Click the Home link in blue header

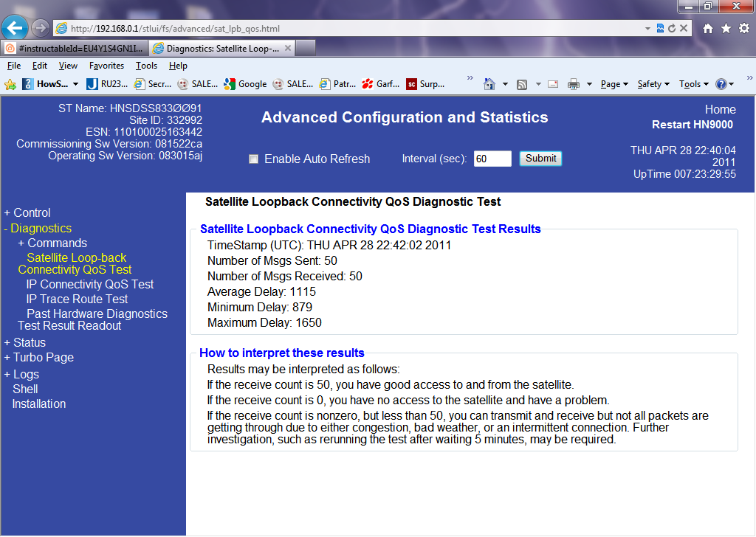tap(720, 110)
